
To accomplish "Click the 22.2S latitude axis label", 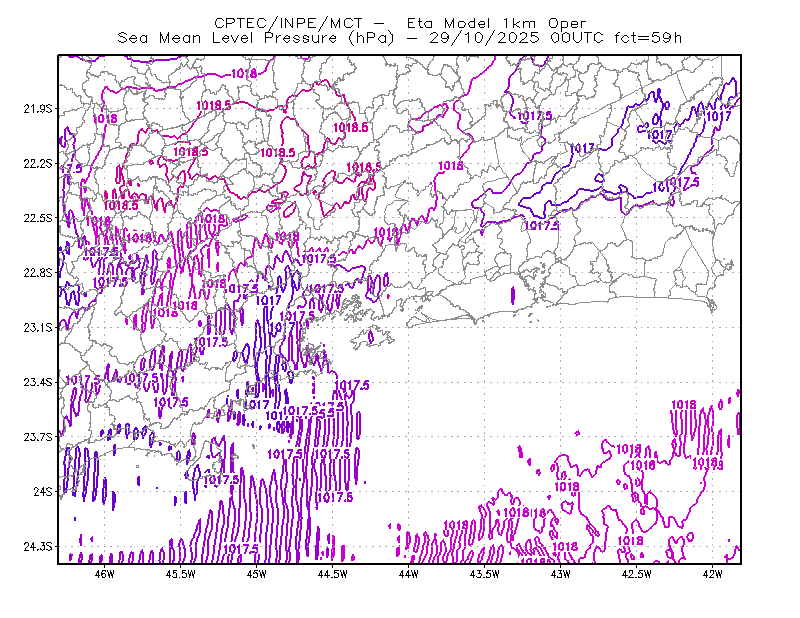I will point(38,163).
